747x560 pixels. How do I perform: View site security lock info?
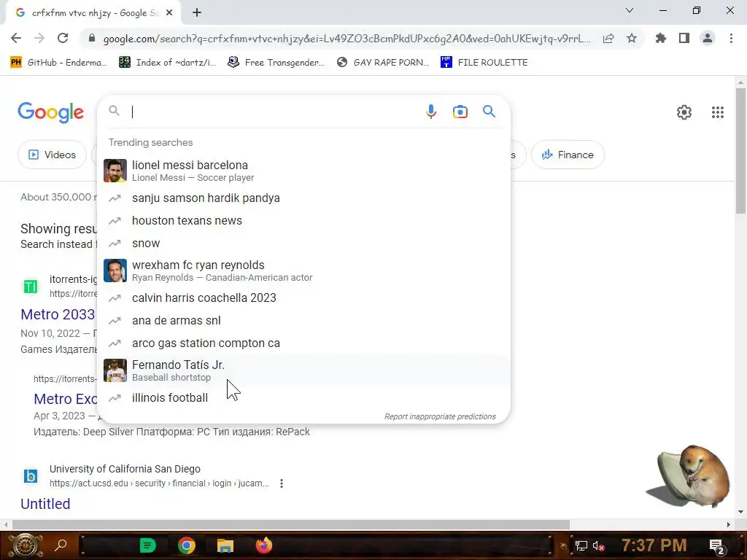coord(92,38)
